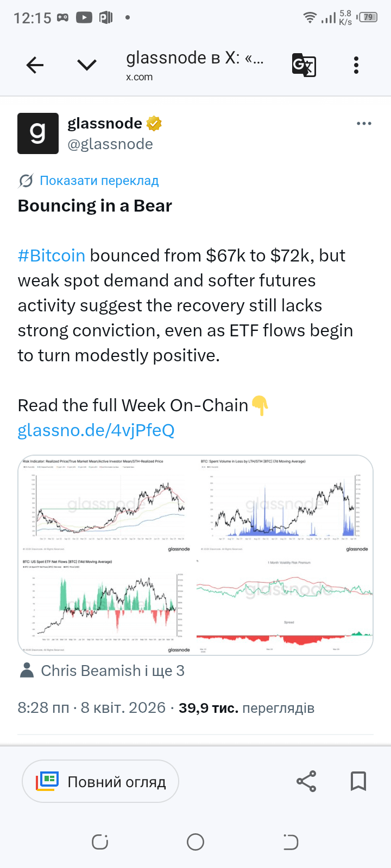Tap the back arrow in browser bar
391x868 pixels.
point(35,66)
